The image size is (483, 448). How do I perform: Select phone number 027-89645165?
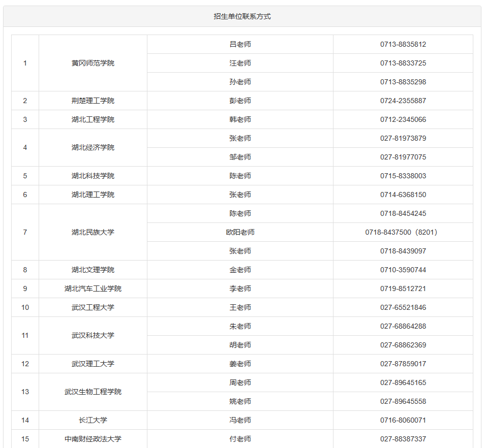tap(403, 382)
